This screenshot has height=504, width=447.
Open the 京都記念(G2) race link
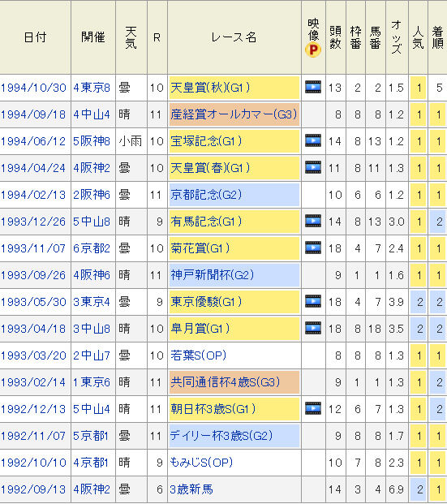click(206, 195)
